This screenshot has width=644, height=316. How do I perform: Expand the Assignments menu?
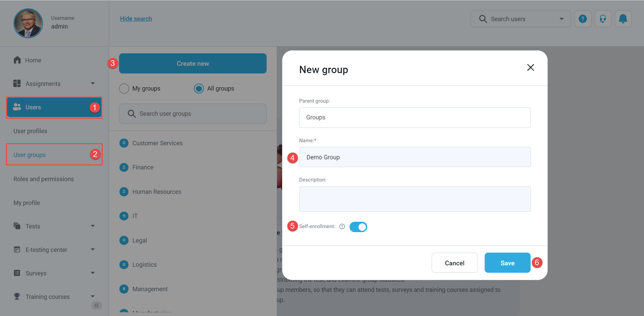tap(93, 84)
